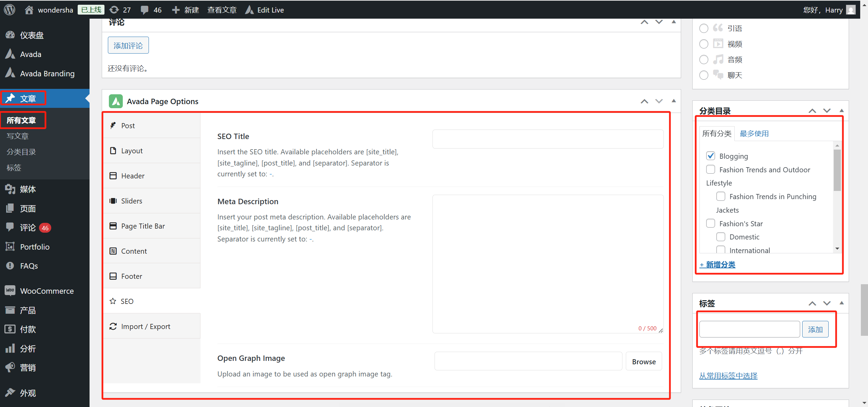Click inside the tag input field

[x=749, y=329]
